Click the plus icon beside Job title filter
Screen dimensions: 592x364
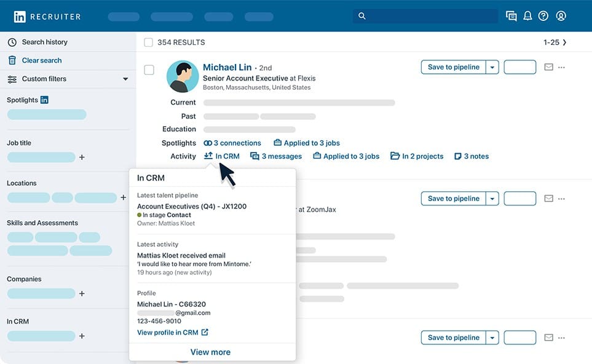pos(82,157)
